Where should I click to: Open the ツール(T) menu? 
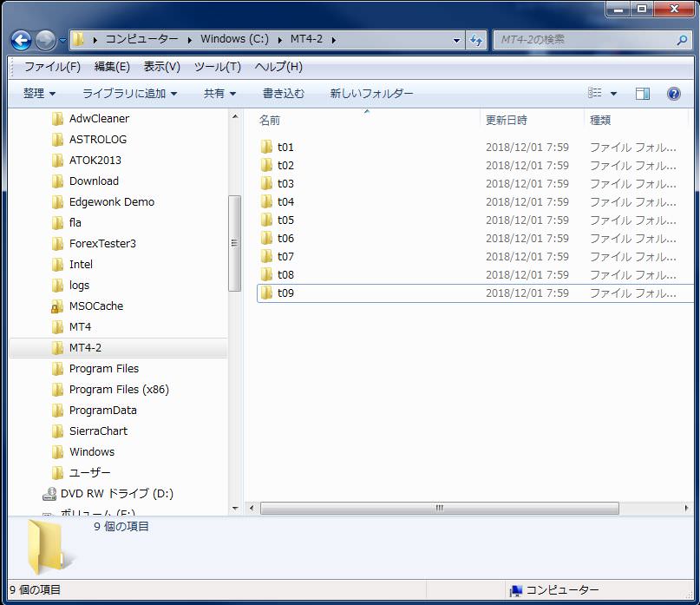click(217, 67)
